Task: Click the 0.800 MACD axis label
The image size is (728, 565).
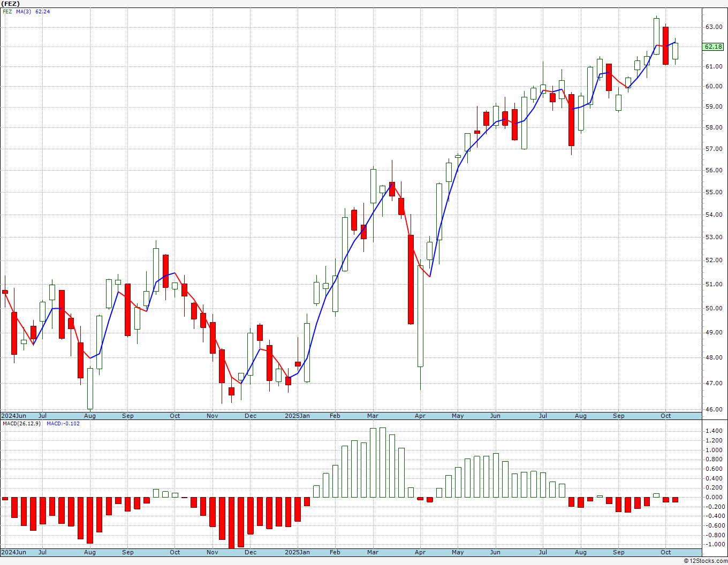Action: coord(714,459)
